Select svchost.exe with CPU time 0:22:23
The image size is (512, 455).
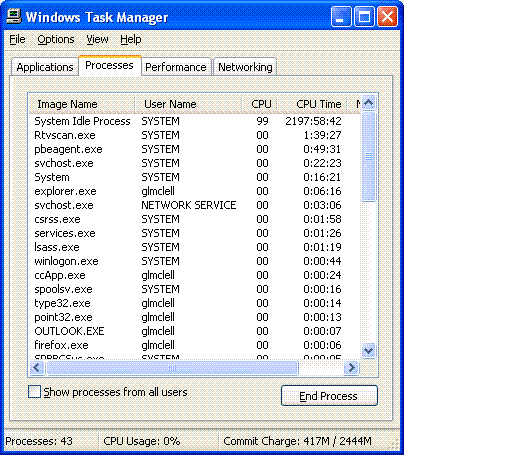(x=195, y=163)
